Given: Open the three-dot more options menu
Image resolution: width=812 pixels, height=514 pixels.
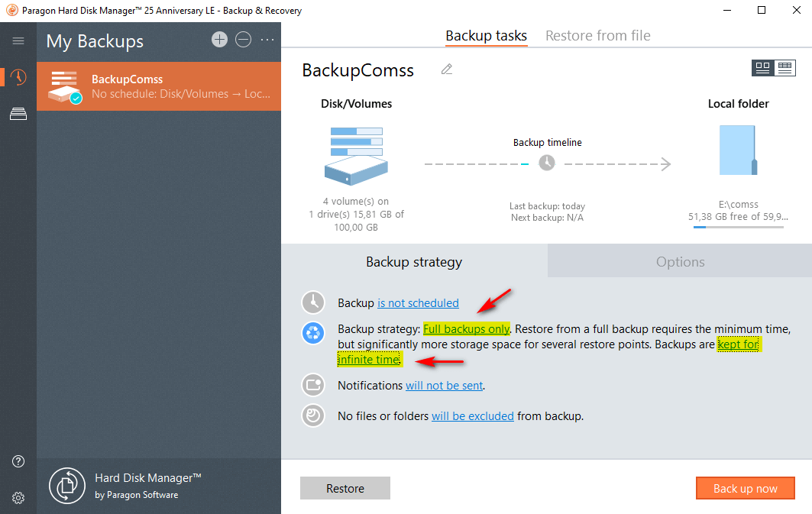Looking at the screenshot, I should pos(267,40).
